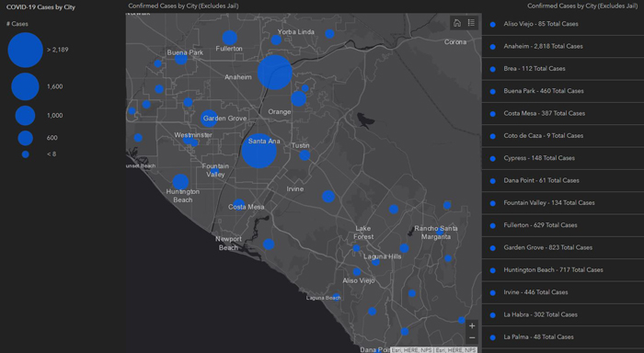The width and height of the screenshot is (644, 353).
Task: Click the Huntington Beach case bubble
Action: point(180,182)
